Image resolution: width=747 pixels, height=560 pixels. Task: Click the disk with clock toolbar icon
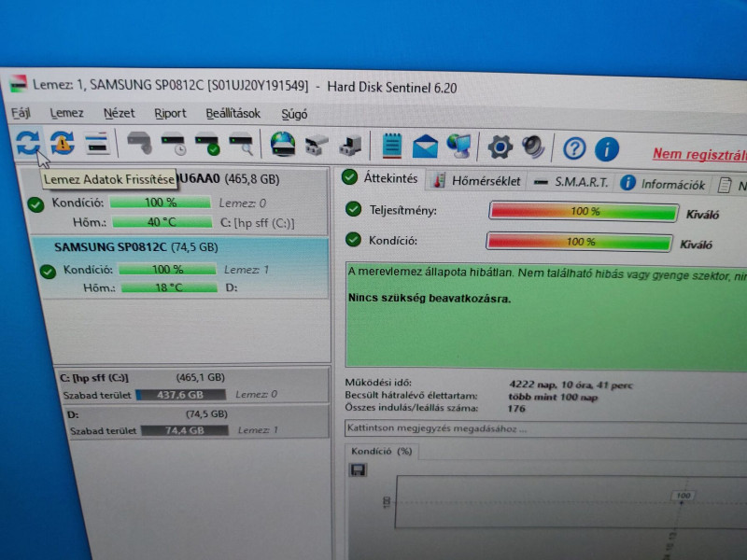click(x=173, y=144)
